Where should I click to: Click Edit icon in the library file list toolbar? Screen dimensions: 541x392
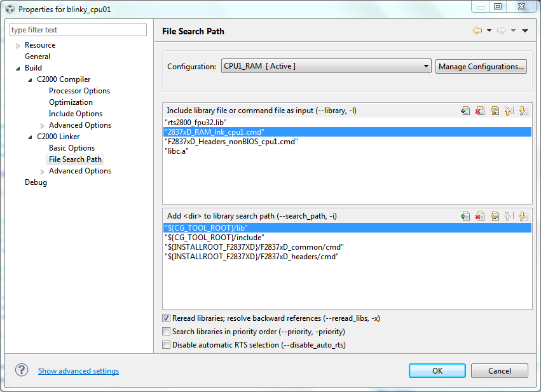pyautogui.click(x=495, y=111)
